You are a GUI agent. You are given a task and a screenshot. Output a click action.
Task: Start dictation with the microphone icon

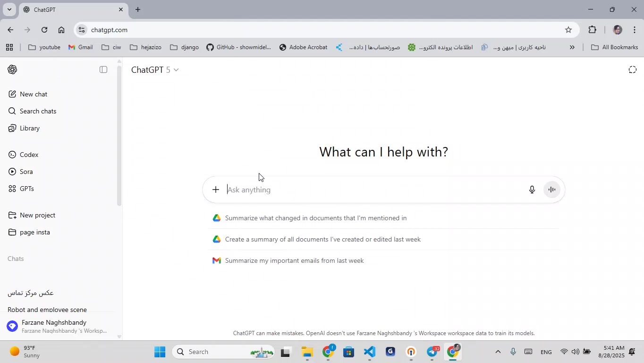[532, 190]
